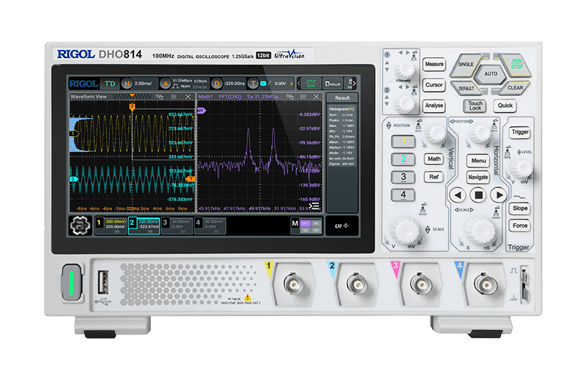Toggle channel 1 with the yellow 1 key
The image size is (575, 377).
click(403, 142)
